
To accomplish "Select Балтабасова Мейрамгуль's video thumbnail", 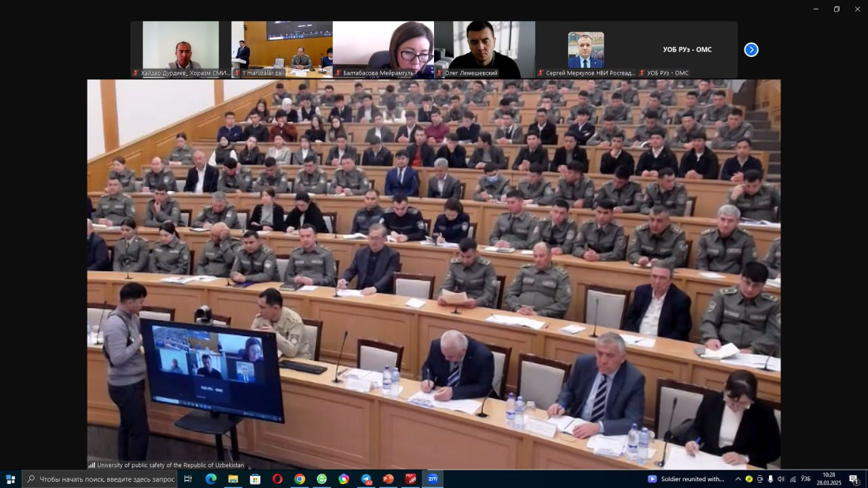I will pyautogui.click(x=383, y=49).
